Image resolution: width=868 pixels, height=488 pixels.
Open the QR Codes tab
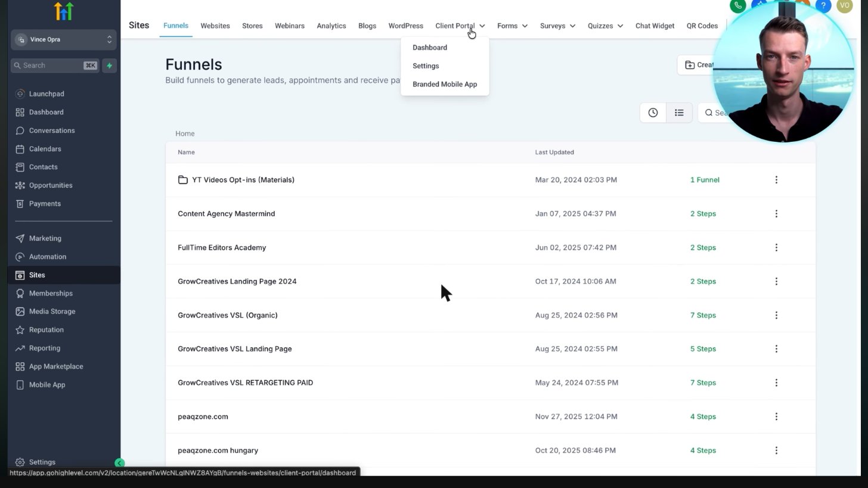(x=702, y=26)
